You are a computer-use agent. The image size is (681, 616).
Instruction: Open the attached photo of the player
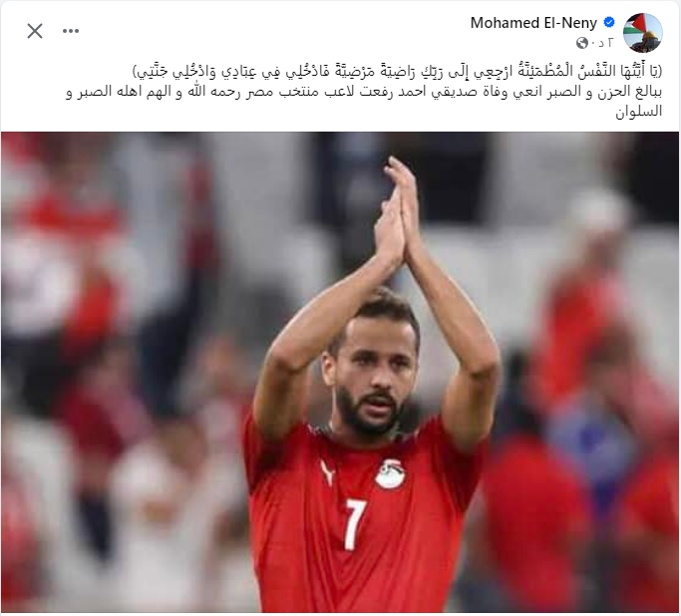[x=340, y=372]
